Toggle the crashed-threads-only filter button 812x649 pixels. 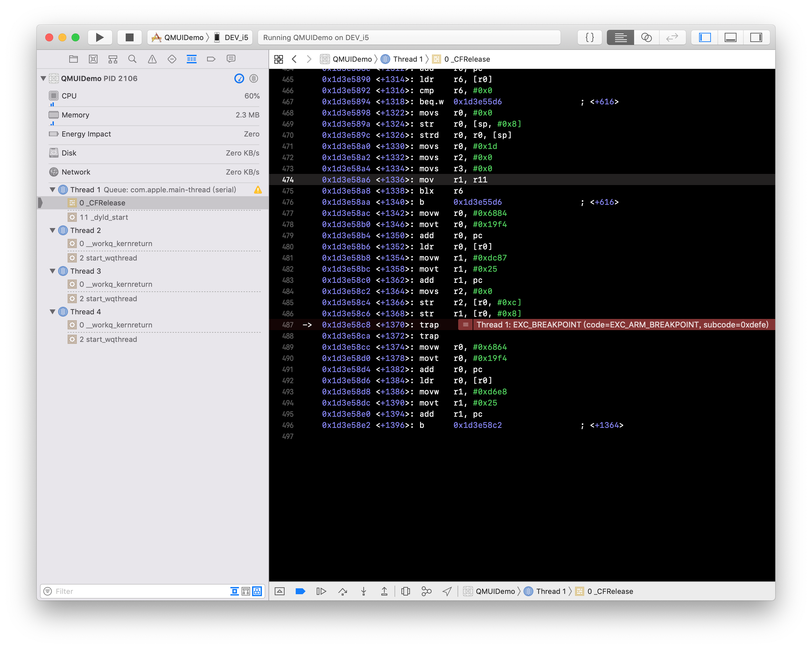tap(234, 591)
